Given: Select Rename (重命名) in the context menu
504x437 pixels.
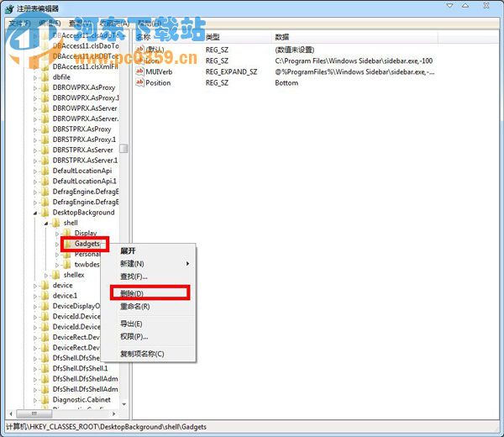Looking at the screenshot, I should pos(135,307).
